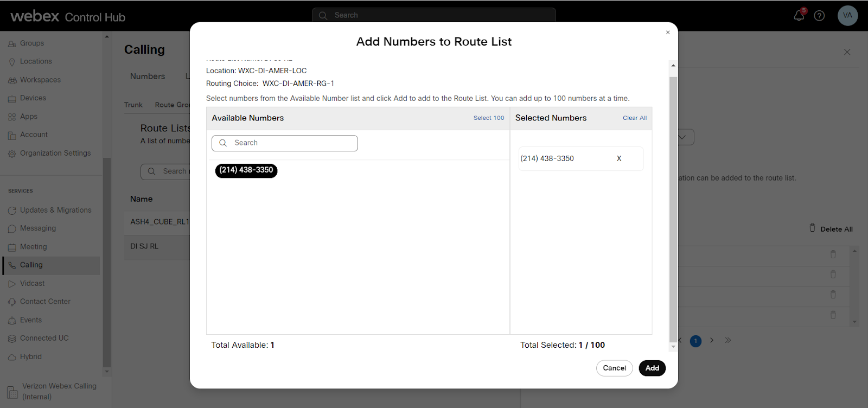Screen dimensions: 868x408
Task: Click the dialog's vertical scrollbar thumb
Action: [673, 209]
